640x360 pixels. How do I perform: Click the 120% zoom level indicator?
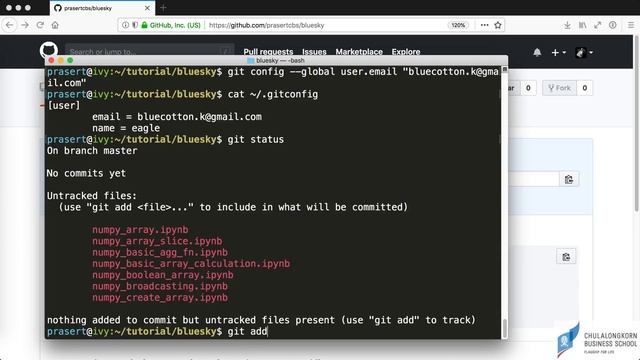[458, 25]
